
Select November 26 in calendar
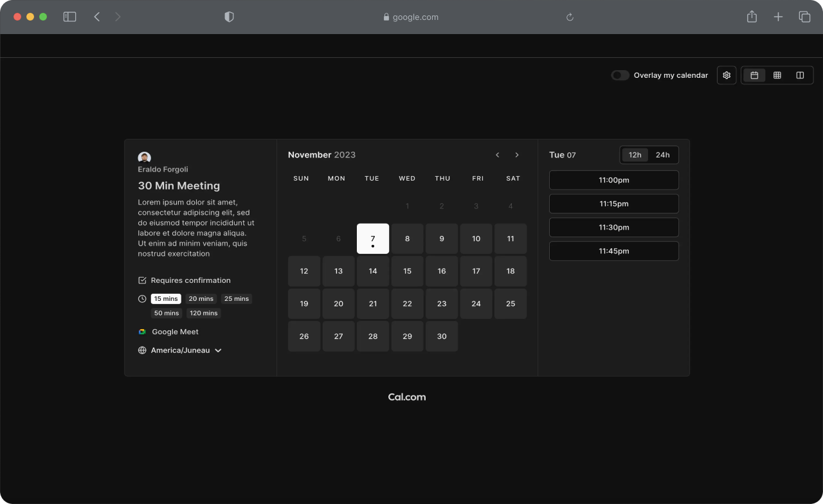pyautogui.click(x=304, y=336)
